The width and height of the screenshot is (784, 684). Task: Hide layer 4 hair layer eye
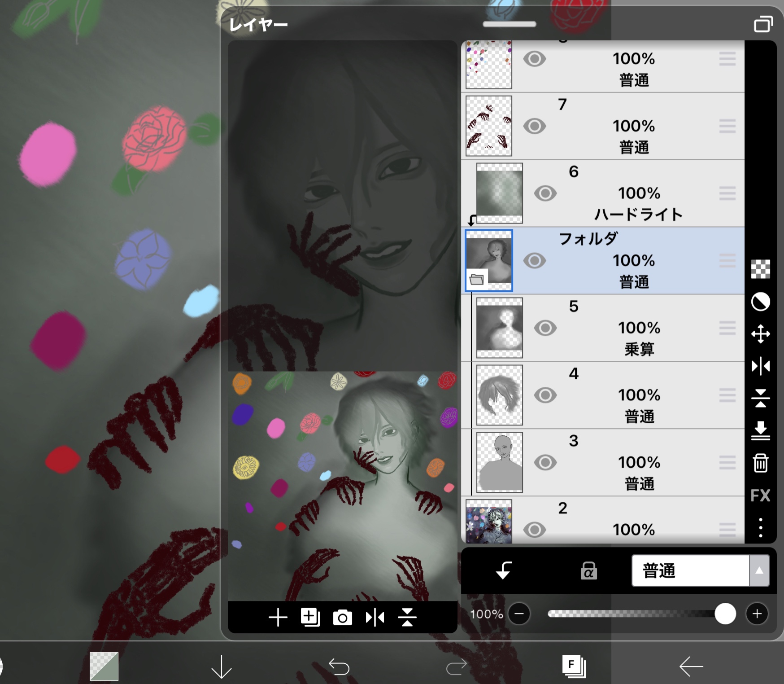coord(545,395)
